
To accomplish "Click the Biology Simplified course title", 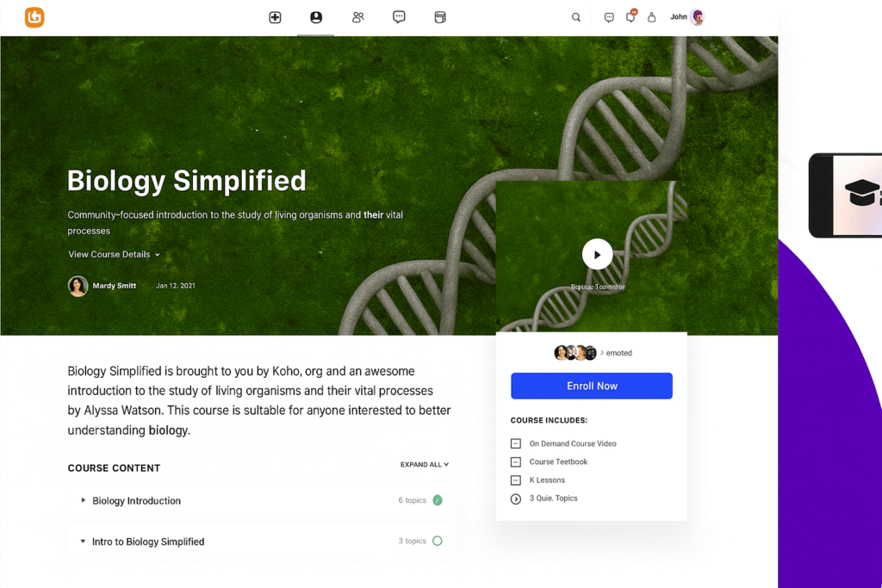I will (187, 181).
